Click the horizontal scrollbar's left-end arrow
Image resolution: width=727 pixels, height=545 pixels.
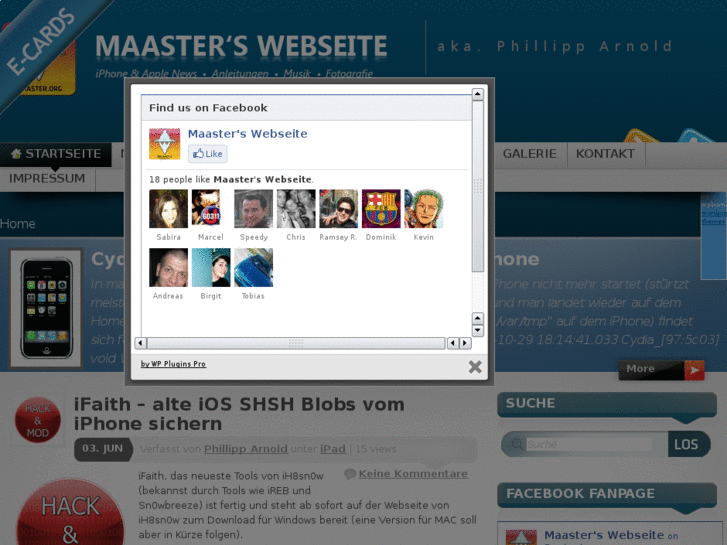click(140, 343)
